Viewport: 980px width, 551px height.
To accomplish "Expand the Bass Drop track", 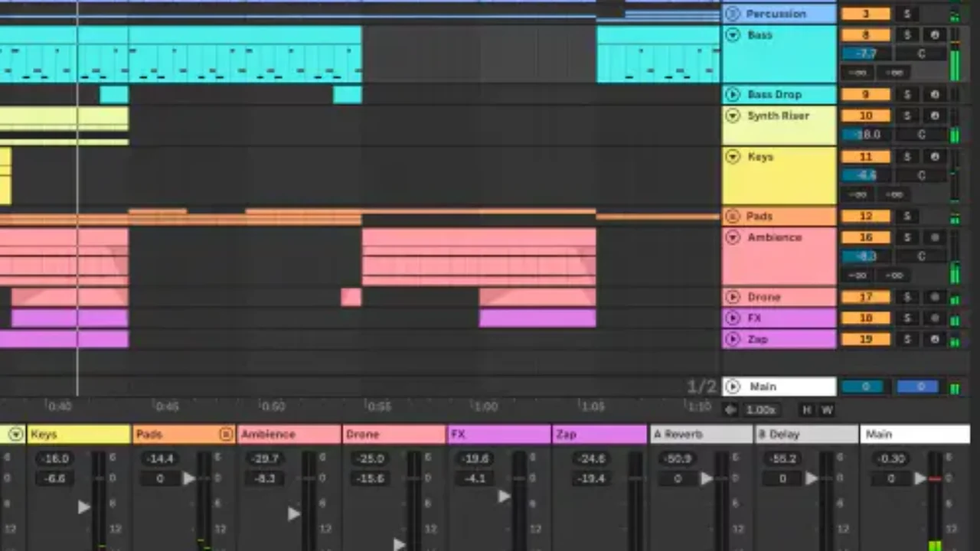I will (733, 95).
